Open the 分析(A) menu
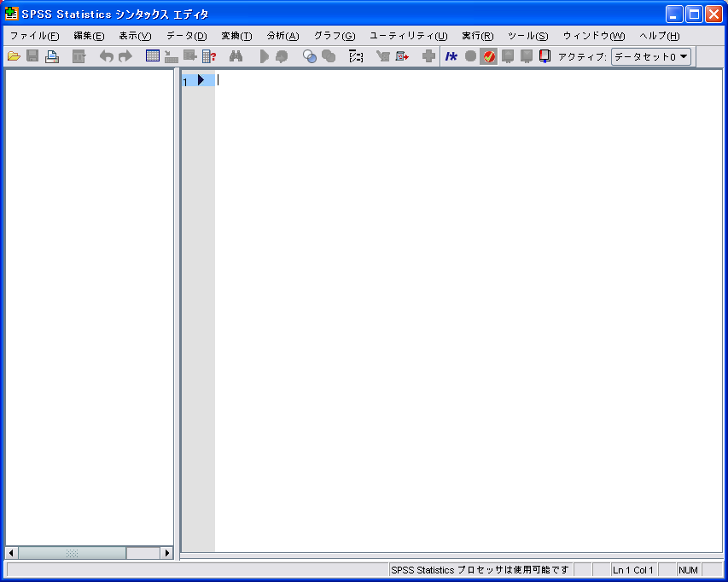The height and width of the screenshot is (582, 728). (x=282, y=36)
